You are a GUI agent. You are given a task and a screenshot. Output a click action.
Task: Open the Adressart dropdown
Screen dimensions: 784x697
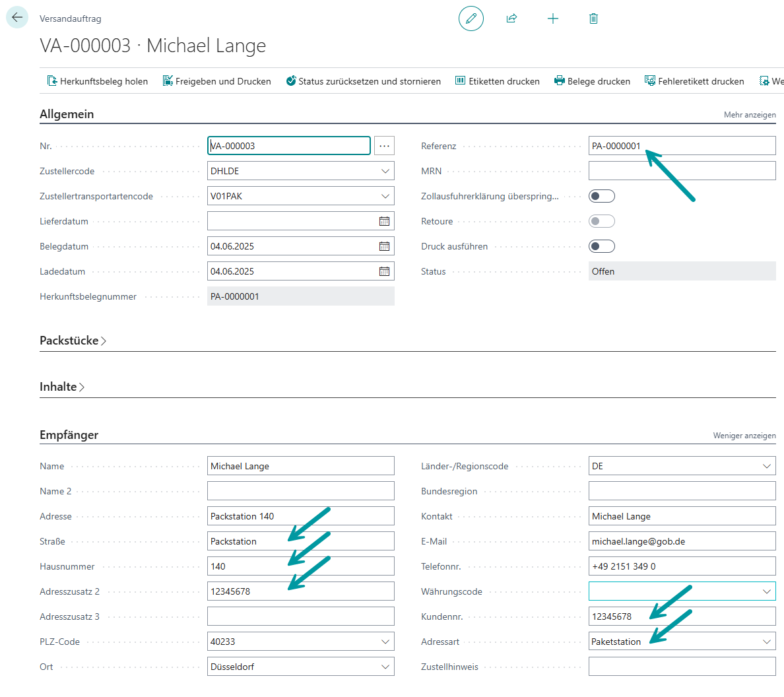pyautogui.click(x=766, y=642)
